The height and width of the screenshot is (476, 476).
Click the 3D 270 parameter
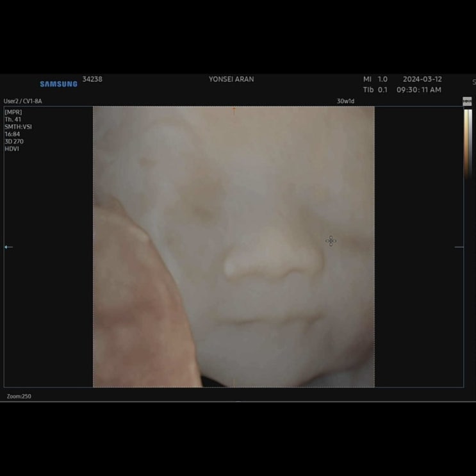pos(14,142)
